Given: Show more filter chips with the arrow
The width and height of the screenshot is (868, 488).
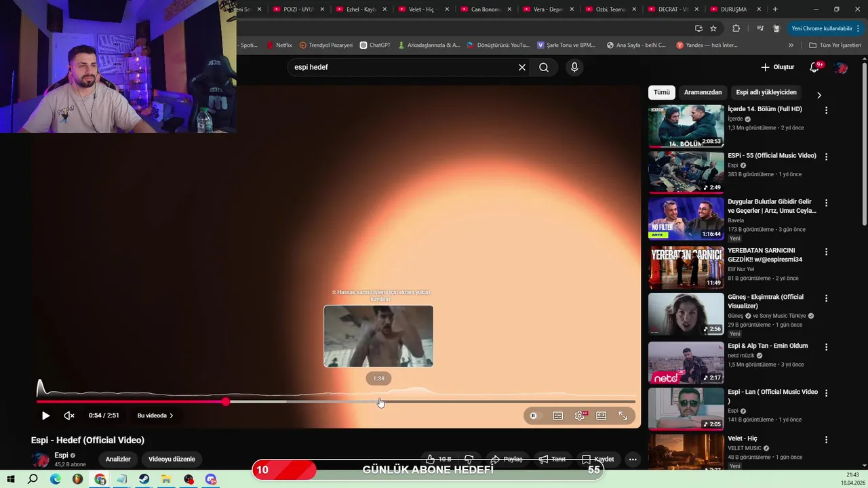Looking at the screenshot, I should 819,95.
